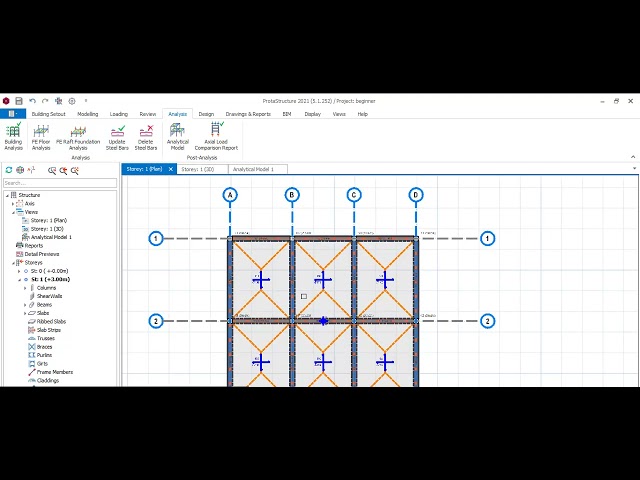Undo the last action
Screen dimensions: 640x480
[x=32, y=101]
